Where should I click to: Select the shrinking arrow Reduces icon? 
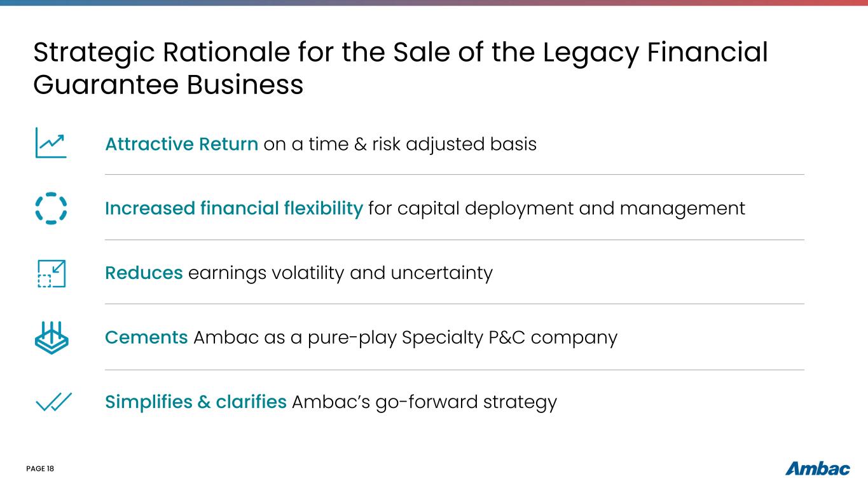tap(52, 273)
